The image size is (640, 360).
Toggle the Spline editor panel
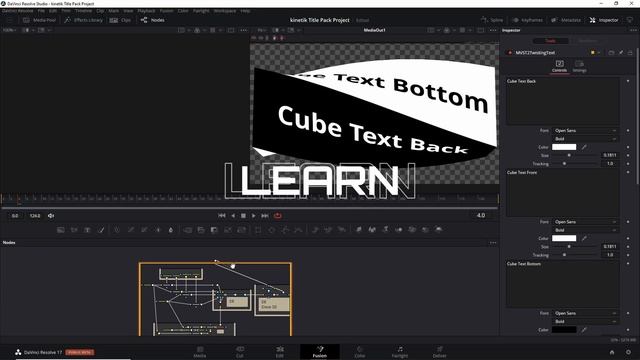pos(492,20)
